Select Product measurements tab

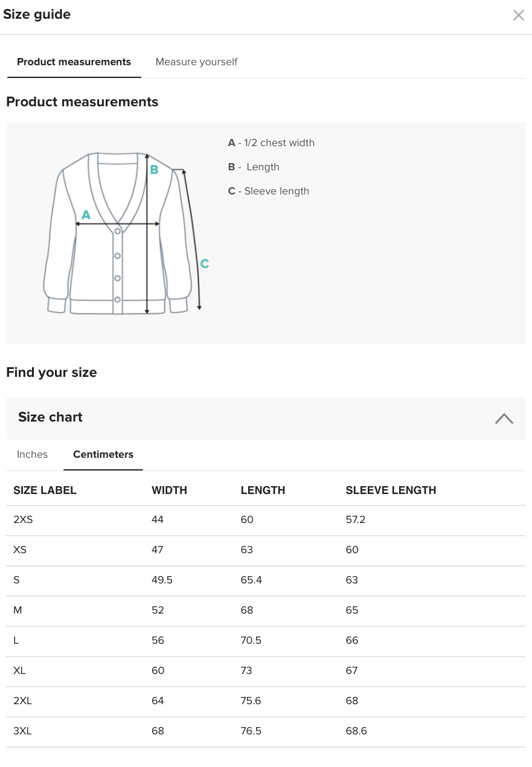[74, 62]
